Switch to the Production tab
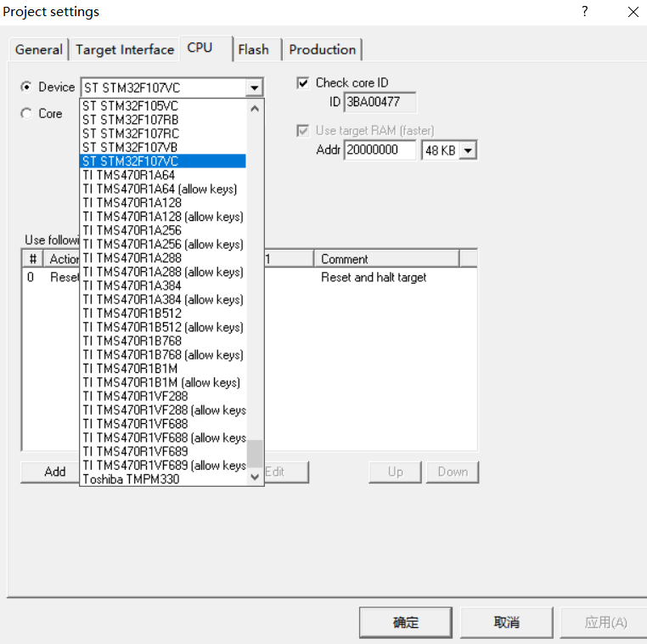This screenshot has width=647, height=644. (x=323, y=49)
